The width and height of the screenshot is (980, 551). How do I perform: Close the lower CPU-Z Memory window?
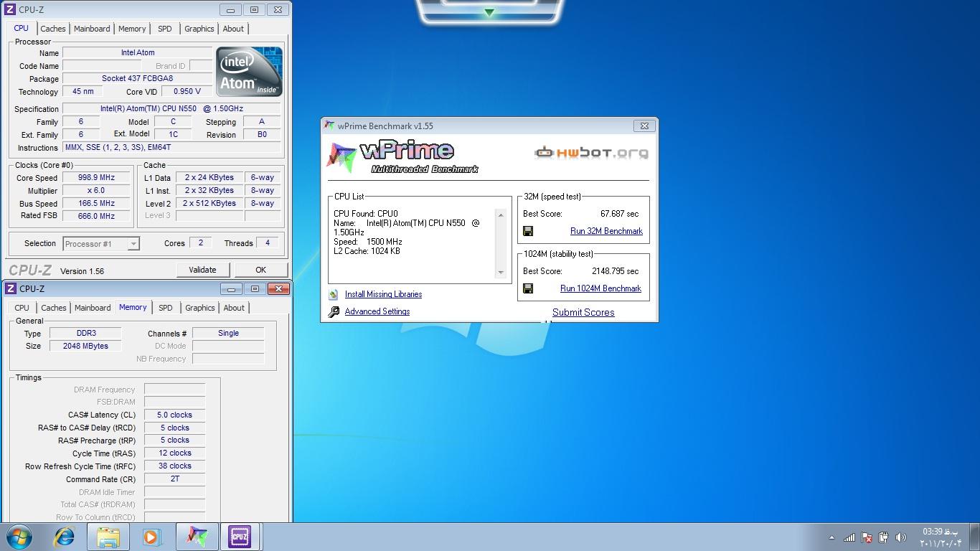click(278, 288)
